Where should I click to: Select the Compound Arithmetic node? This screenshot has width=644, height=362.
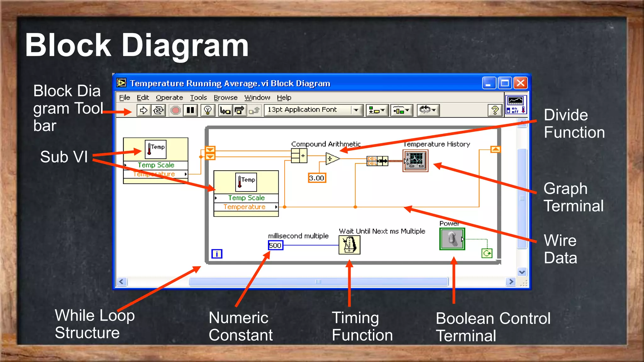(x=299, y=156)
